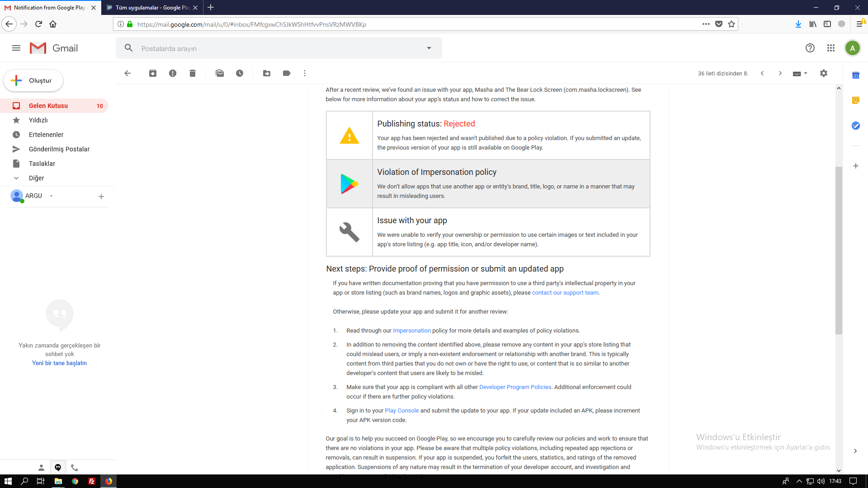The height and width of the screenshot is (488, 868).
Task: Open more actions three-dot menu
Action: (305, 73)
